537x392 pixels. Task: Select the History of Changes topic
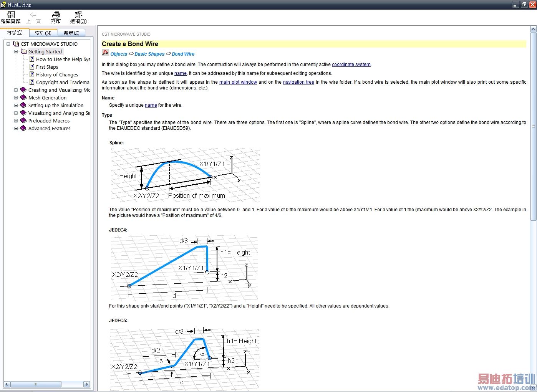[57, 74]
